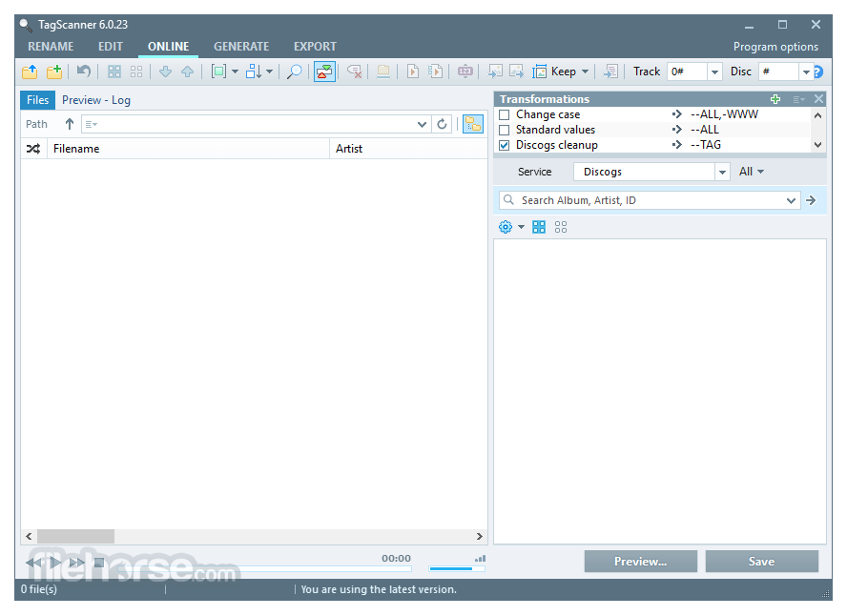
Task: Uncheck the Discogs cleanup checkbox
Action: point(504,145)
